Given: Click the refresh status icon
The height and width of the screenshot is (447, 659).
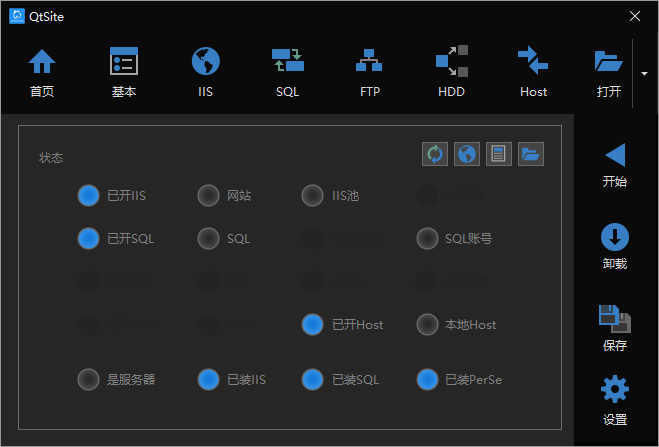Looking at the screenshot, I should pos(435,153).
